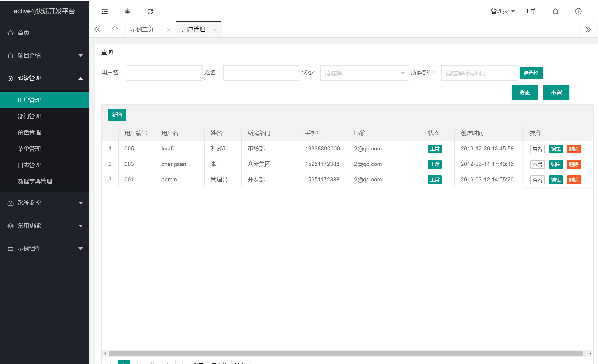Click the info icon in top bar
The width and height of the screenshot is (598, 364).
coord(578,11)
